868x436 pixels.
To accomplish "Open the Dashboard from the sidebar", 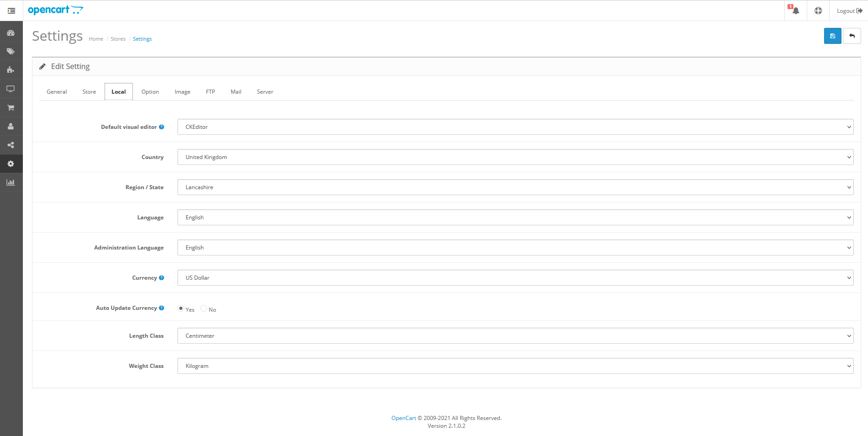I will pyautogui.click(x=11, y=32).
